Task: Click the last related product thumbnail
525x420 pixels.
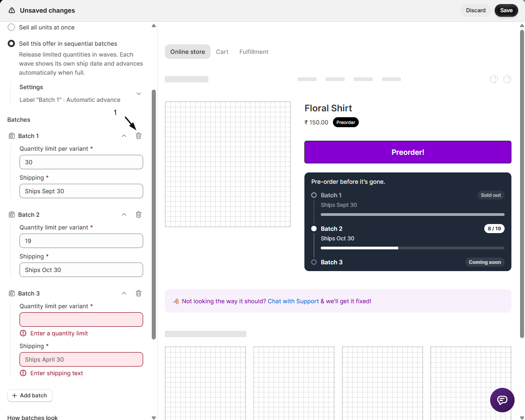Action: pos(471,383)
